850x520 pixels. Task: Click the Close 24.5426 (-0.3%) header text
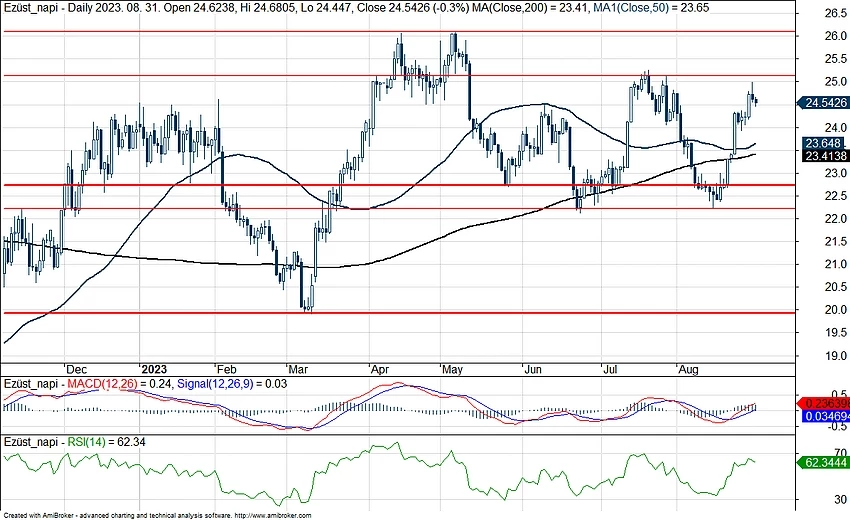tap(413, 8)
